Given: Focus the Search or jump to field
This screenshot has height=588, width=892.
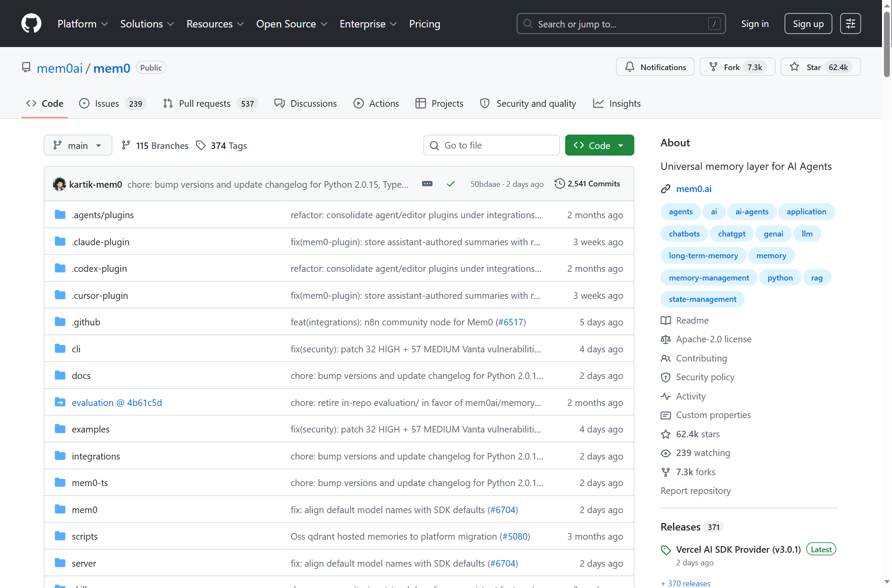Looking at the screenshot, I should point(621,24).
